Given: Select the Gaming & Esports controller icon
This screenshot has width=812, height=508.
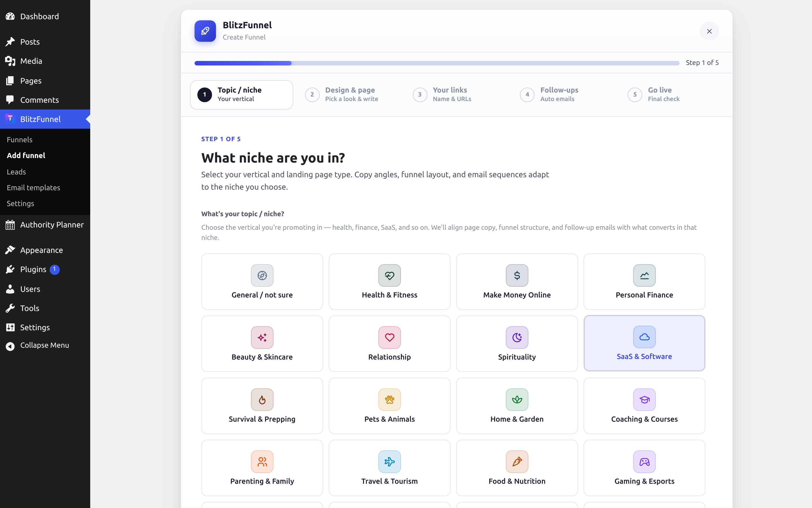Looking at the screenshot, I should (644, 462).
